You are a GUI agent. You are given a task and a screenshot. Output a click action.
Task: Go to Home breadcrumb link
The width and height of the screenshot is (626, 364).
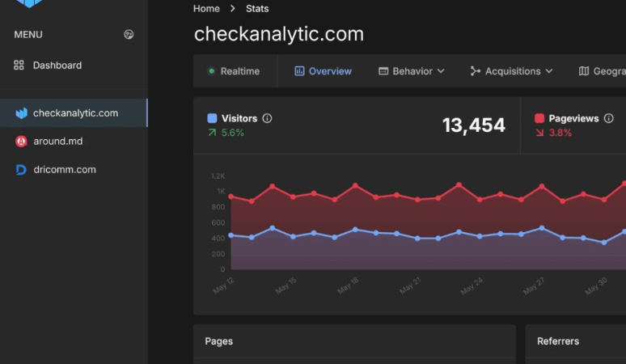206,8
